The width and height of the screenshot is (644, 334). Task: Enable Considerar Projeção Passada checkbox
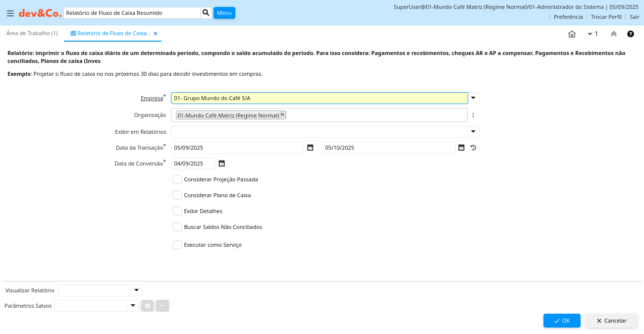[x=177, y=179]
